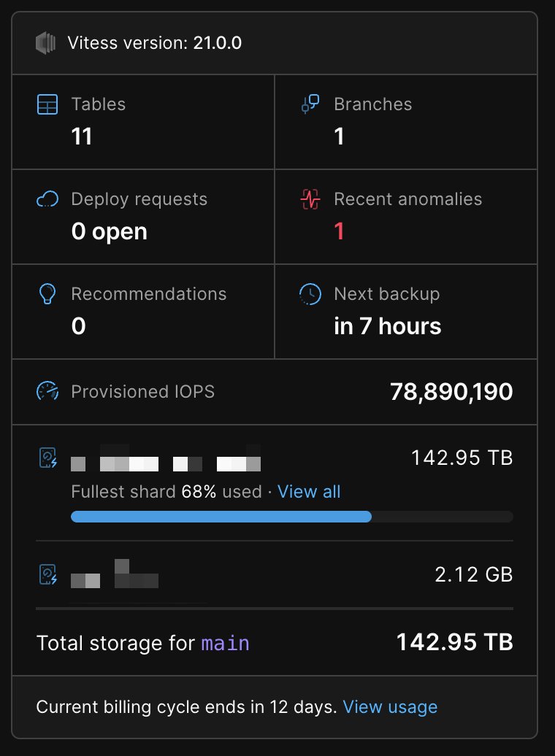Click the Tables grid icon
555x756 pixels.
(x=47, y=104)
